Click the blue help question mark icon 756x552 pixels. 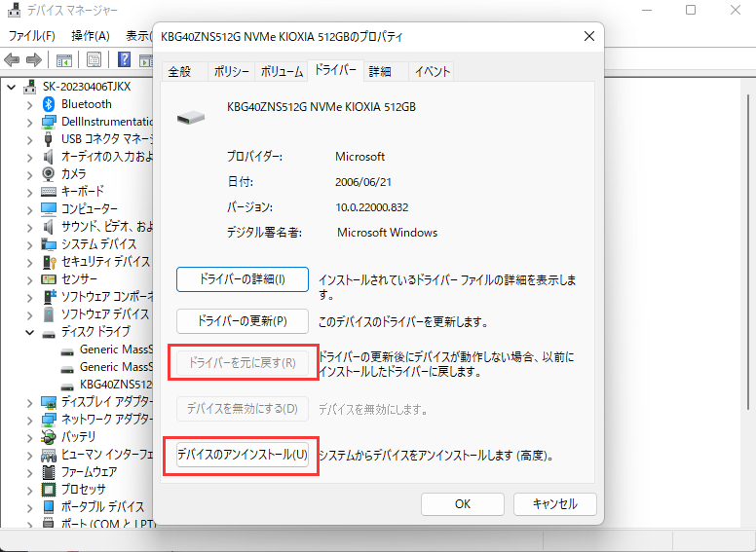tap(125, 59)
